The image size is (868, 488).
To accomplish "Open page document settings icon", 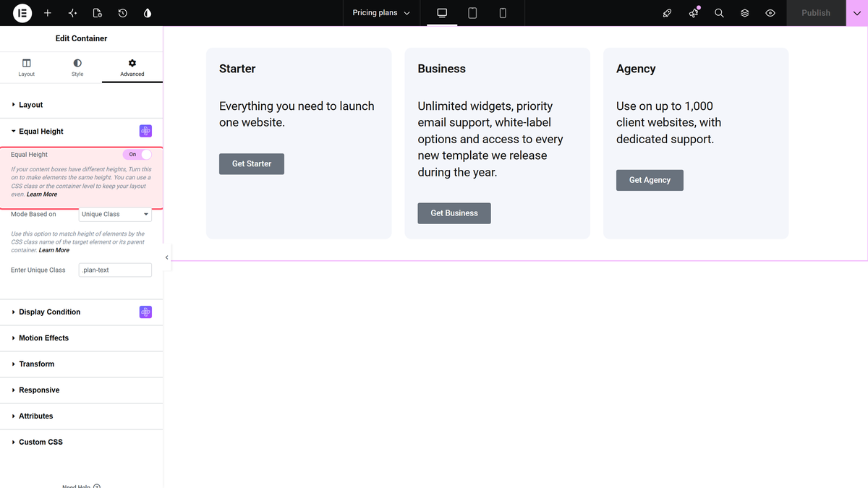I will click(98, 13).
